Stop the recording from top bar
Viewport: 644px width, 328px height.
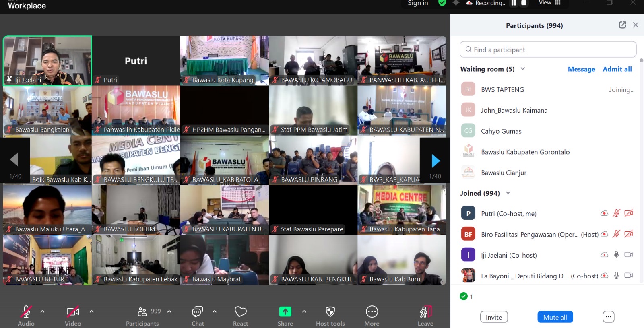pos(524,3)
